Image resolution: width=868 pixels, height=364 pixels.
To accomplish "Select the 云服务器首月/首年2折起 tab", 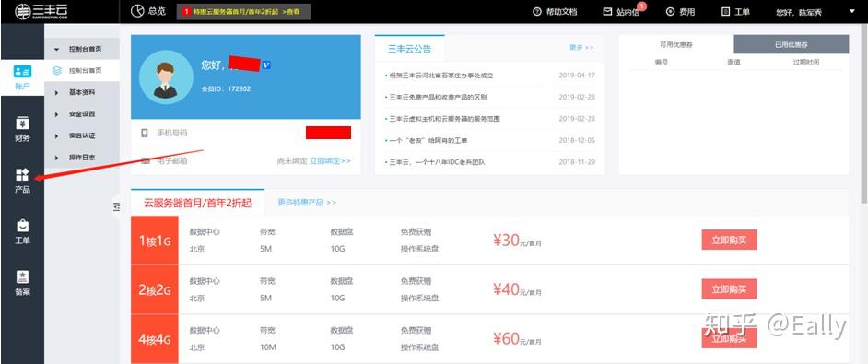I will pos(197,203).
